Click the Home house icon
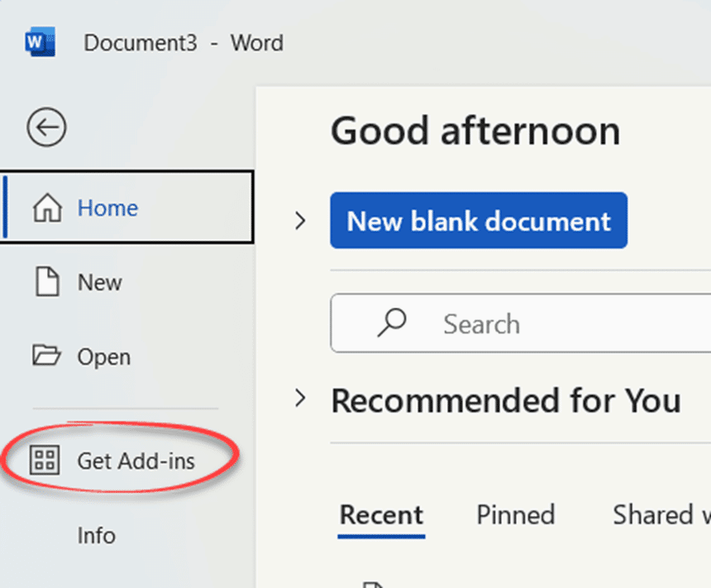Screen dimensions: 711x588 (x=46, y=208)
